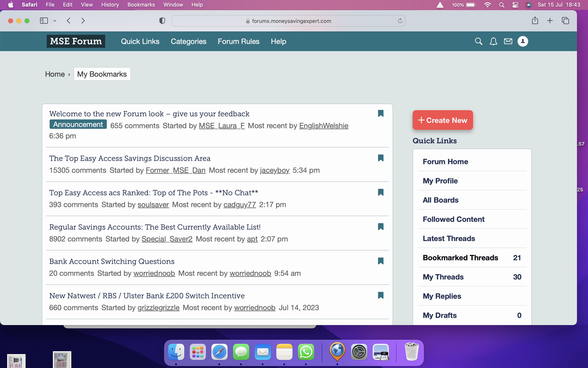Image resolution: width=588 pixels, height=368 pixels.
Task: Open a new tab with plus icon
Action: point(550,21)
